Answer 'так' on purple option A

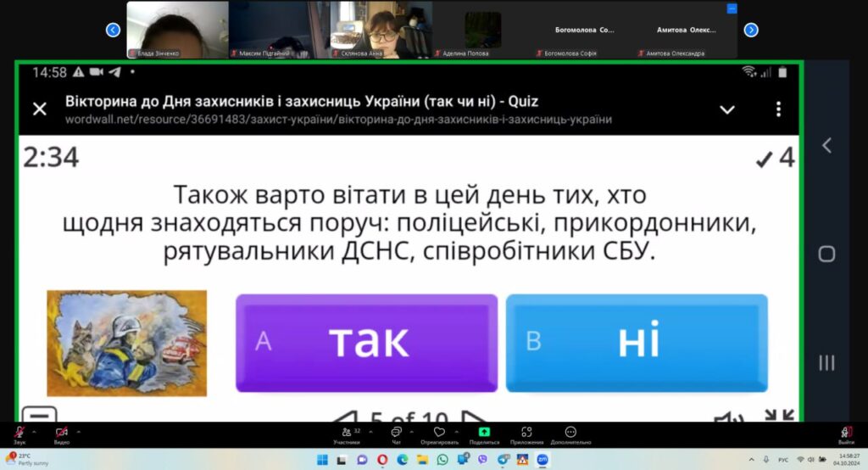[366, 343]
